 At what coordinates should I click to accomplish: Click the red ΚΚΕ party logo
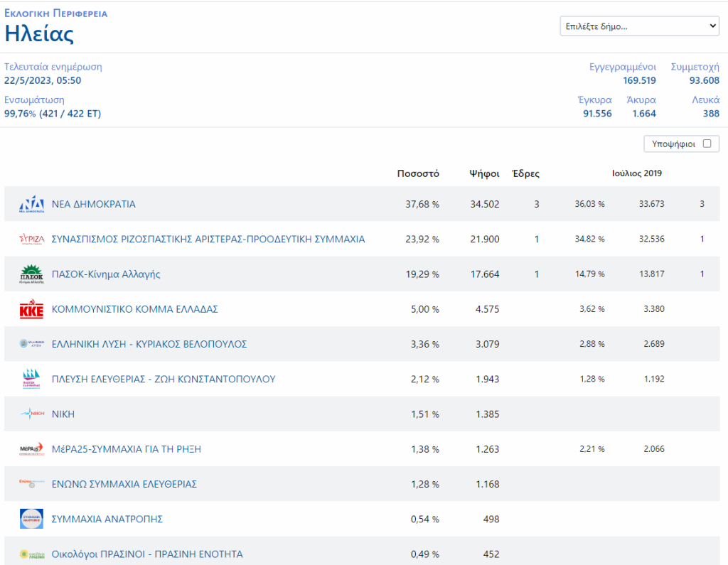click(x=32, y=310)
